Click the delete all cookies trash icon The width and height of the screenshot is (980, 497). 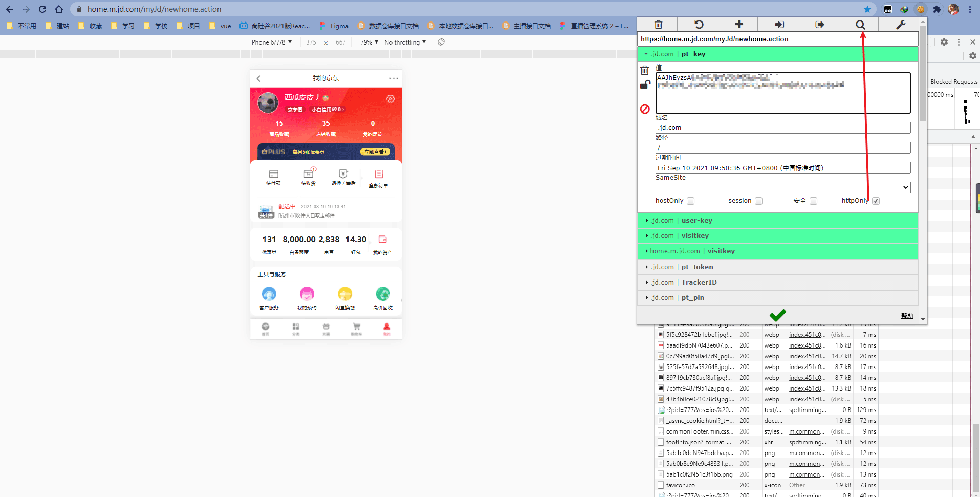point(658,25)
